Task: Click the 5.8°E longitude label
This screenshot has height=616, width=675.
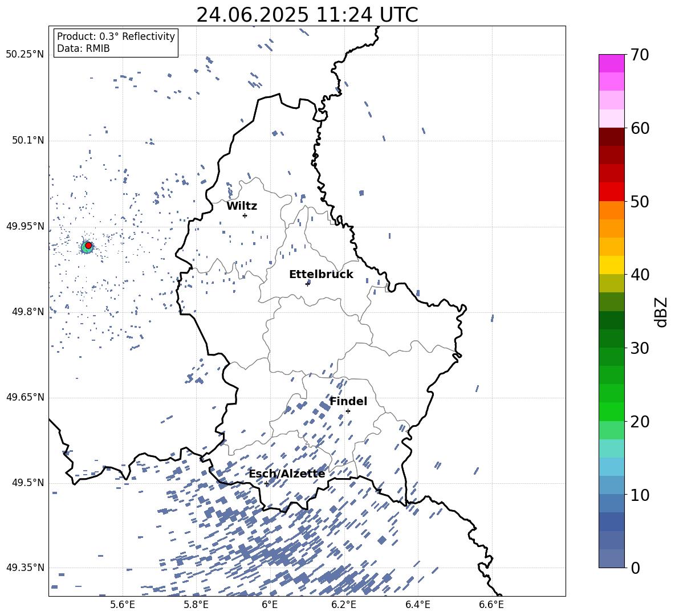Action: (196, 605)
